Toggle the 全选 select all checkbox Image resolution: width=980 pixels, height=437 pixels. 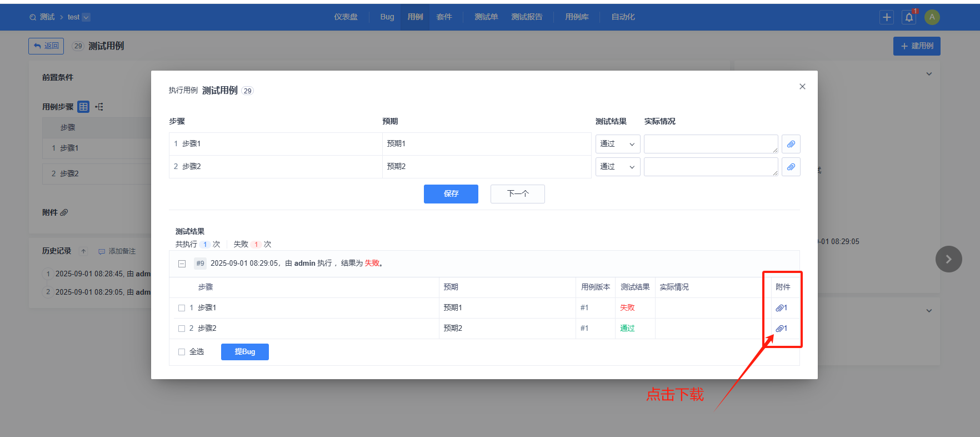coord(182,352)
